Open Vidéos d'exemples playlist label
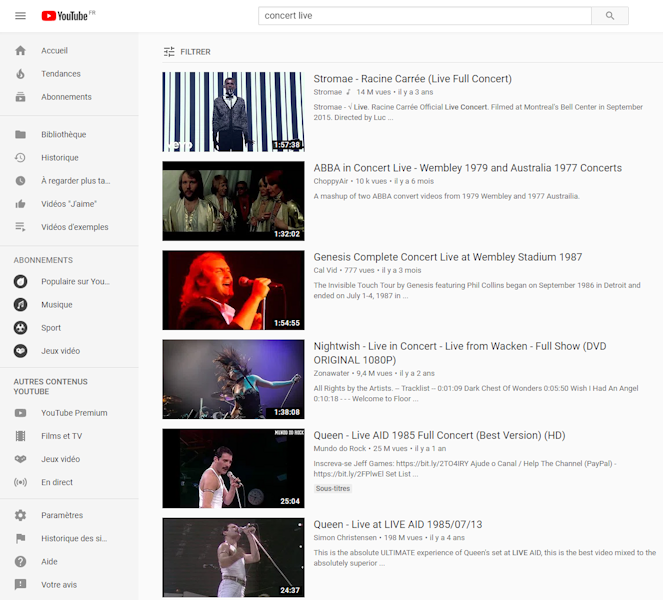 pyautogui.click(x=74, y=227)
